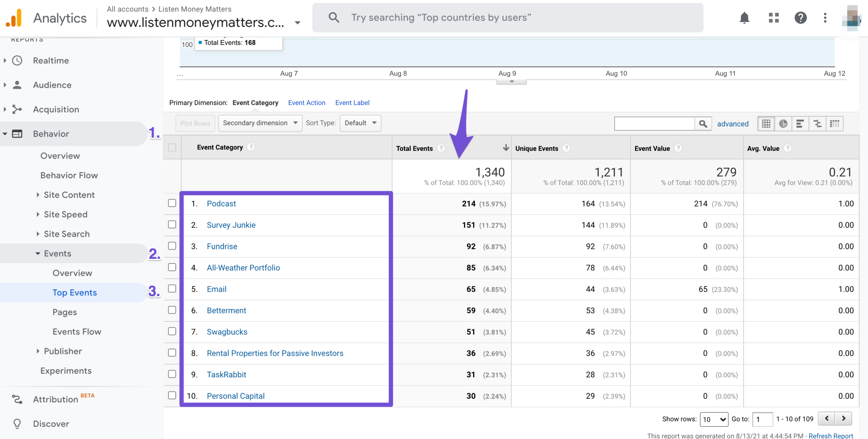Click the top search bar field
Viewport: 868px width, 439px height.
tap(508, 18)
